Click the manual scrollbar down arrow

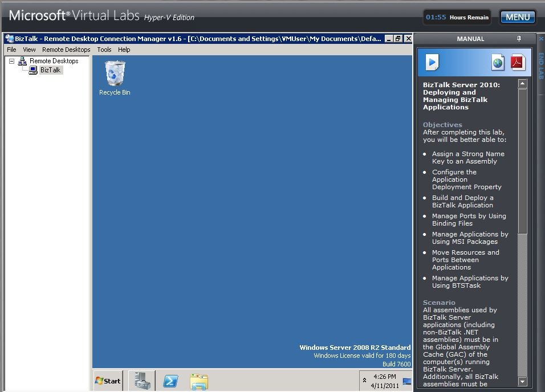pos(522,381)
